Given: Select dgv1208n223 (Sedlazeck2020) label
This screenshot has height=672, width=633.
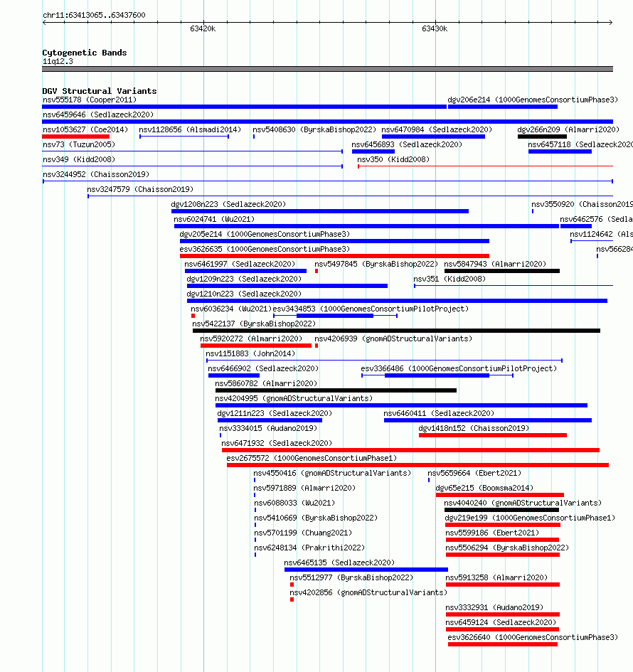Looking at the screenshot, I should tap(228, 204).
